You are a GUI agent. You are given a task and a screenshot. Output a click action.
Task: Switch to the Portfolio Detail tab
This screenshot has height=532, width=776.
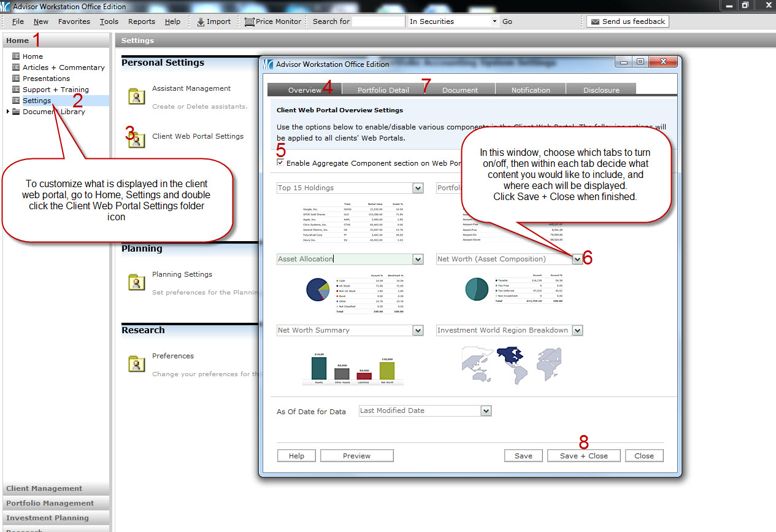[383, 90]
